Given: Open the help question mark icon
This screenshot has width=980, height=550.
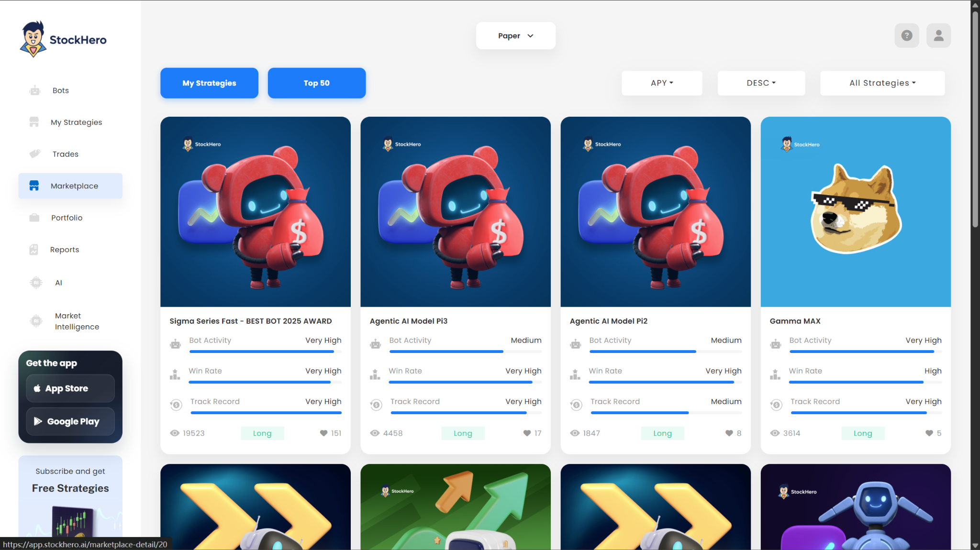Looking at the screenshot, I should pos(907,35).
